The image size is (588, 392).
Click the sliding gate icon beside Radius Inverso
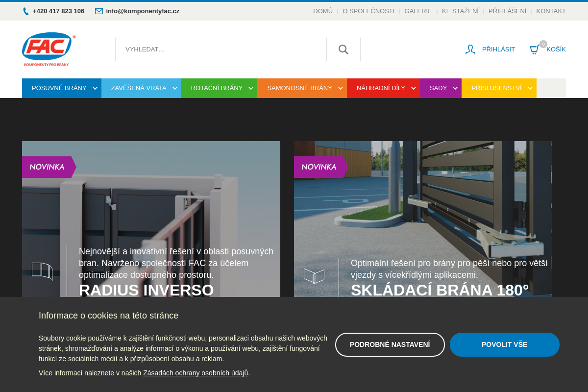pos(42,271)
